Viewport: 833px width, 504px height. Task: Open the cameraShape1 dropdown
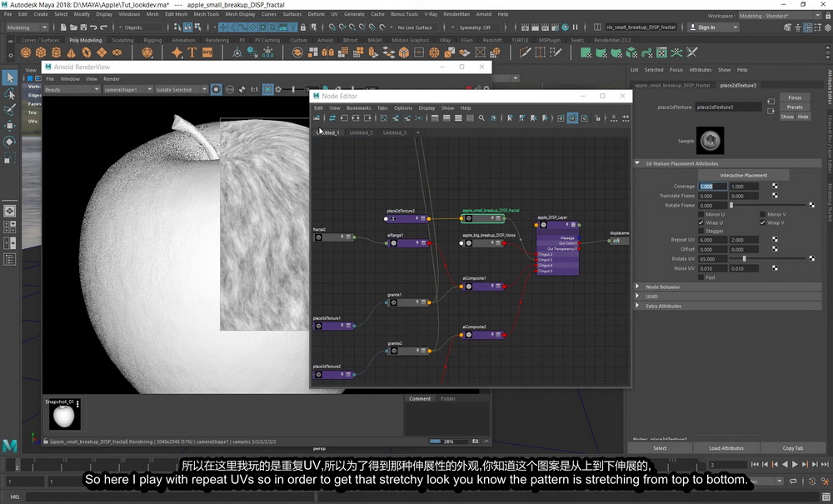click(127, 90)
